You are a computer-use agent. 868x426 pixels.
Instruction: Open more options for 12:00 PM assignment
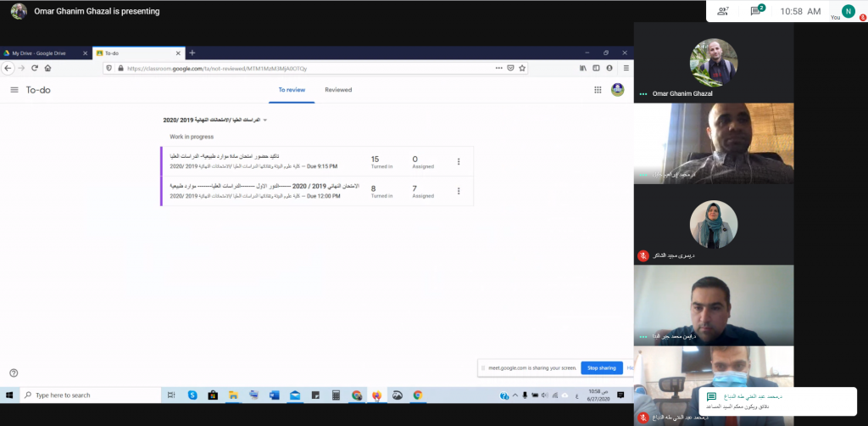coord(459,190)
